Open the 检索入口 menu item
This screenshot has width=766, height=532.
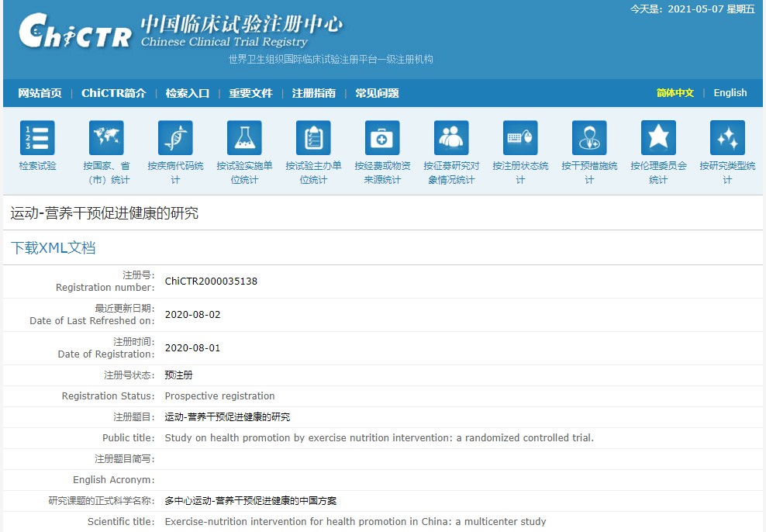(x=188, y=93)
